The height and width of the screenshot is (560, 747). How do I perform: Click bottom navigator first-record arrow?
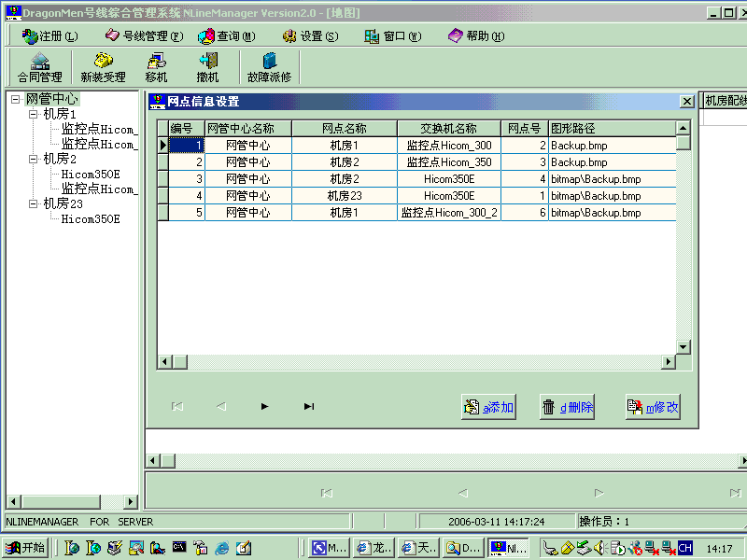point(326,493)
